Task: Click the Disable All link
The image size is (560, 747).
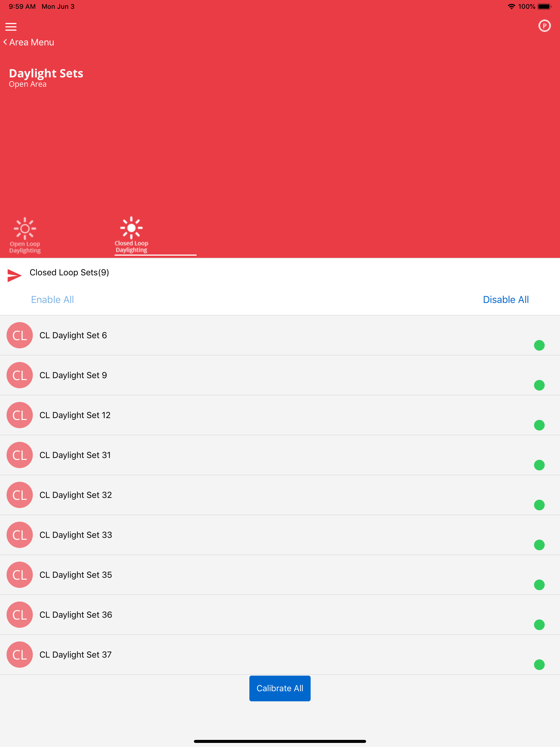Action: tap(506, 300)
